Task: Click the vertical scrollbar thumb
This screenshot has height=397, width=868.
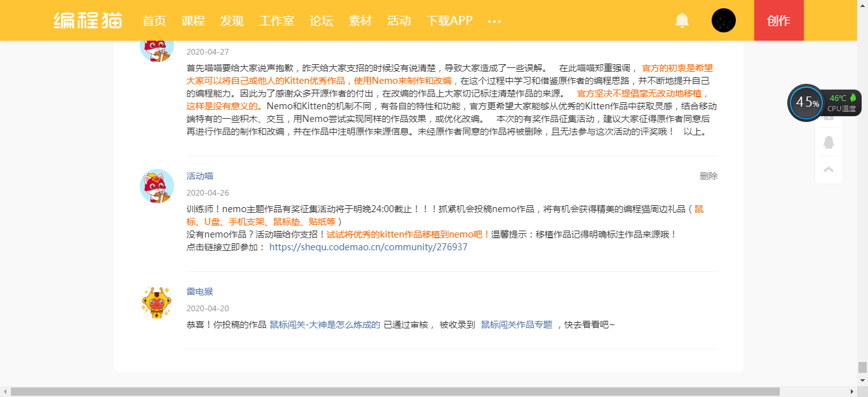Action: (862, 367)
